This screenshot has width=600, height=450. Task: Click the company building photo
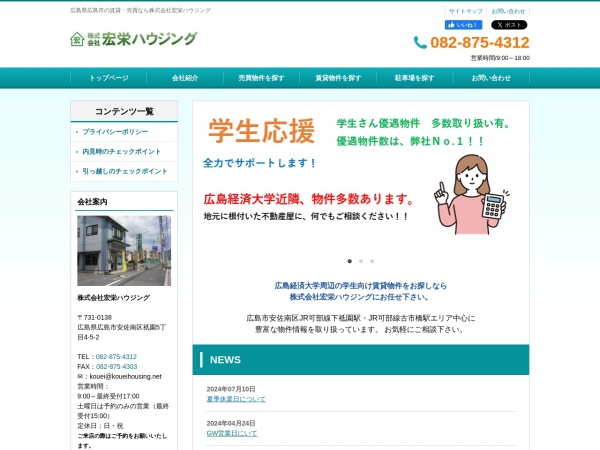(124, 251)
